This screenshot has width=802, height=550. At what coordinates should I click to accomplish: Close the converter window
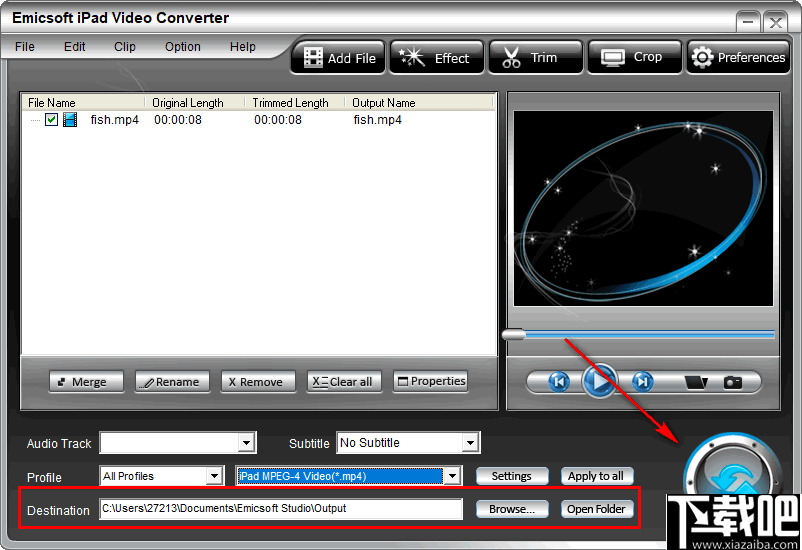[775, 22]
